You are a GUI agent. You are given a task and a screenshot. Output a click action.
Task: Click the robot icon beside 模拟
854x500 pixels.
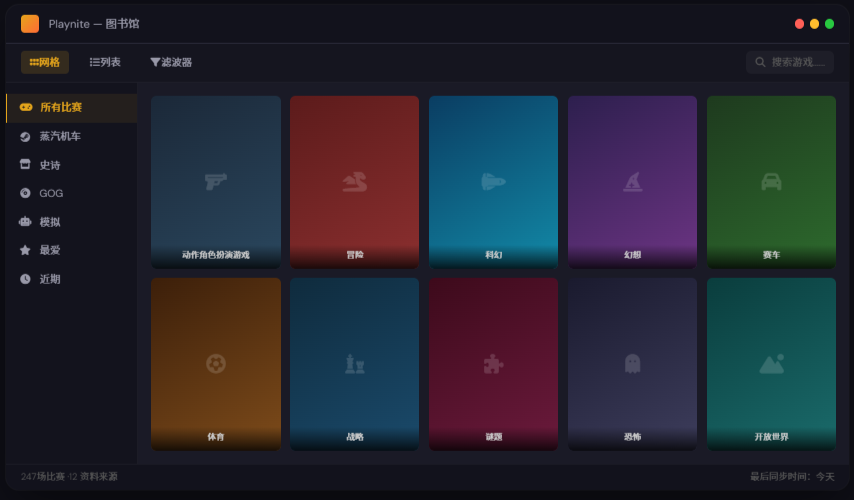click(25, 221)
